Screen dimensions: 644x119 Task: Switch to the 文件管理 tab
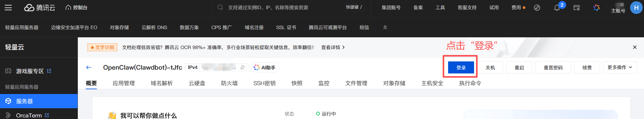pos(356,83)
